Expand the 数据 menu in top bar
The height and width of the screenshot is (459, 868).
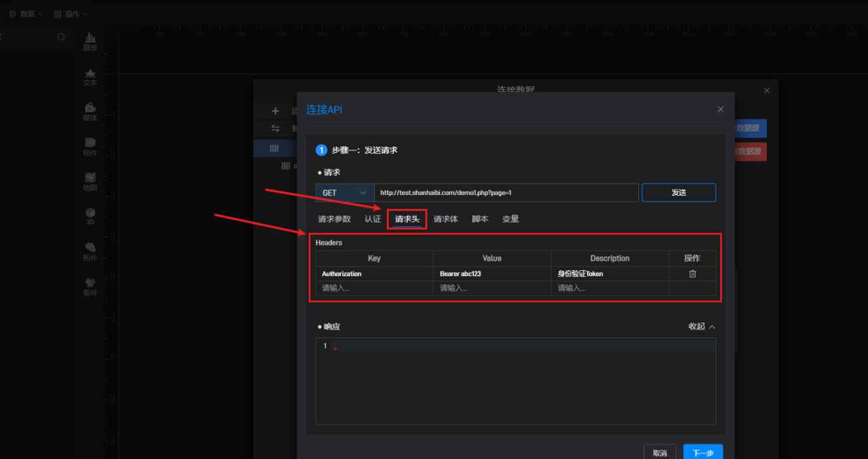(27, 14)
